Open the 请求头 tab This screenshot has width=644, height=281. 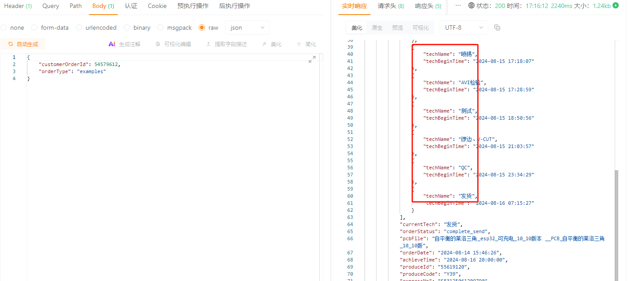click(391, 6)
